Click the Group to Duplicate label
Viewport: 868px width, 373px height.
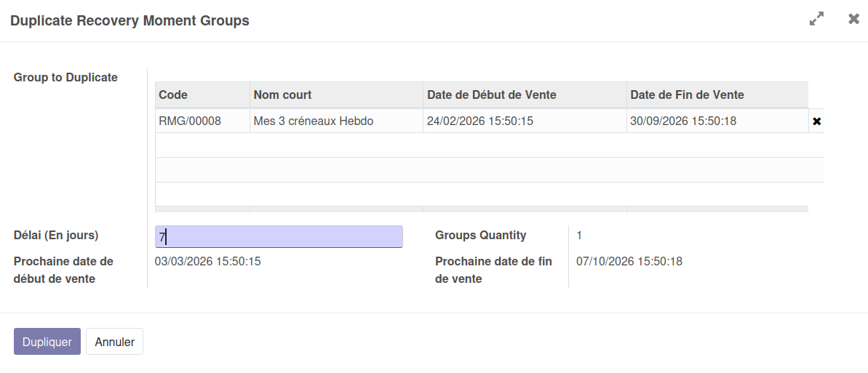coord(65,77)
